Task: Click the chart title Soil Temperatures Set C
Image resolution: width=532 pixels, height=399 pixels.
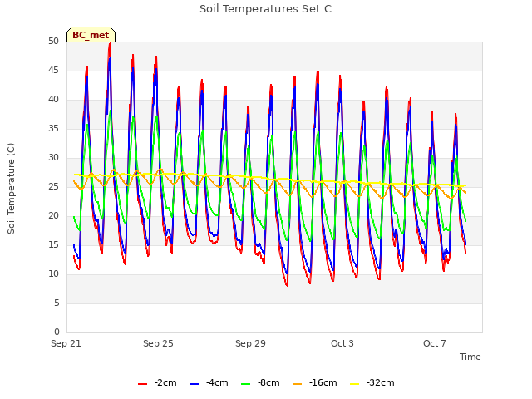Action: pos(265,9)
